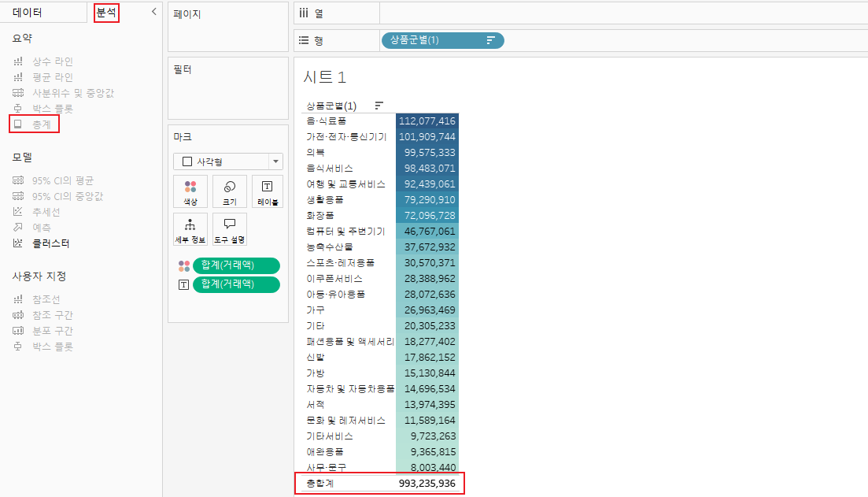Image resolution: width=868 pixels, height=497 pixels.
Task: Select the 화장품 row label
Action: 320,216
